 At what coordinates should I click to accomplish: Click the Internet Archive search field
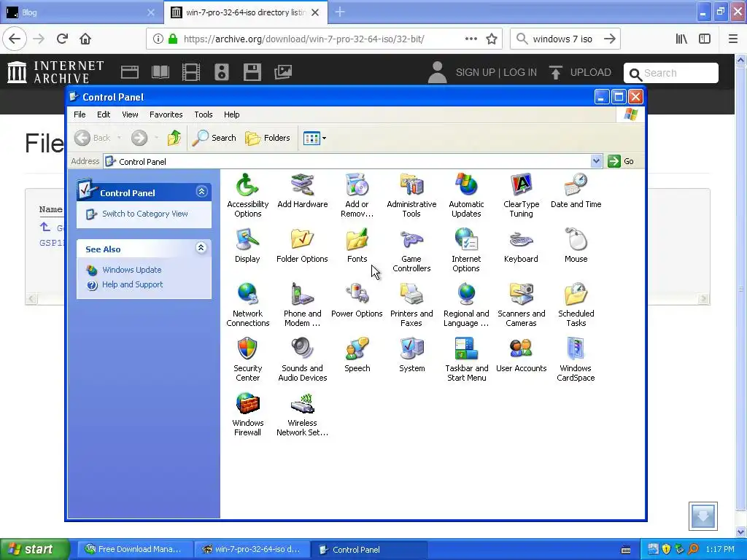point(671,73)
